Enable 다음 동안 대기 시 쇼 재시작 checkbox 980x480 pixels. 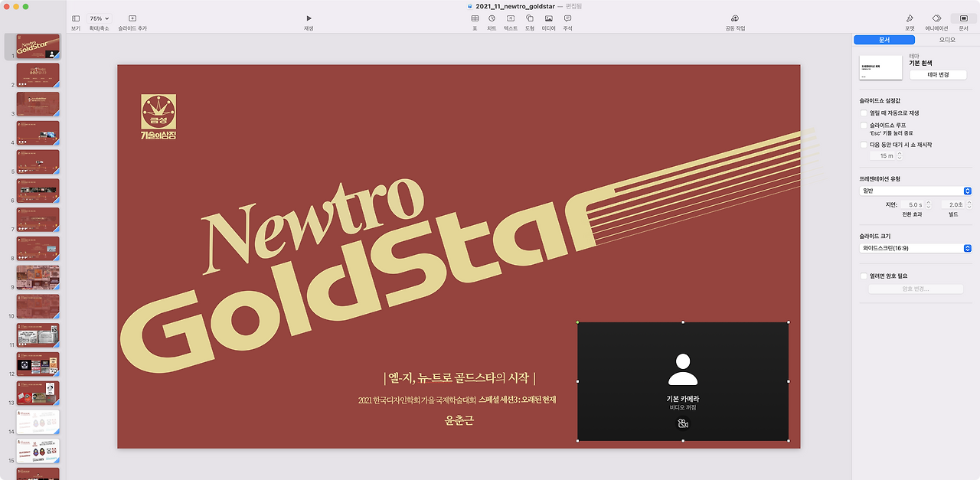(x=864, y=145)
